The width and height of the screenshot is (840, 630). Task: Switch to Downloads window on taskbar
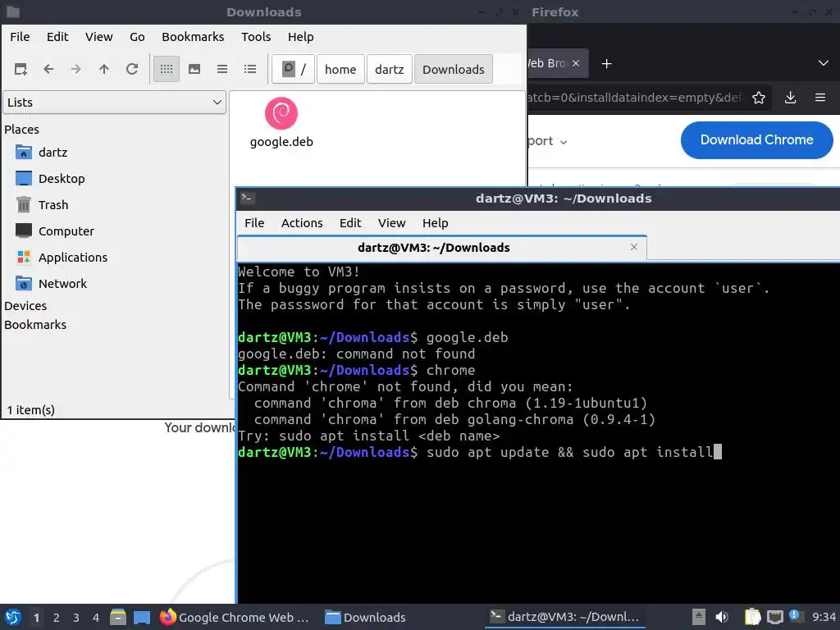click(x=366, y=617)
